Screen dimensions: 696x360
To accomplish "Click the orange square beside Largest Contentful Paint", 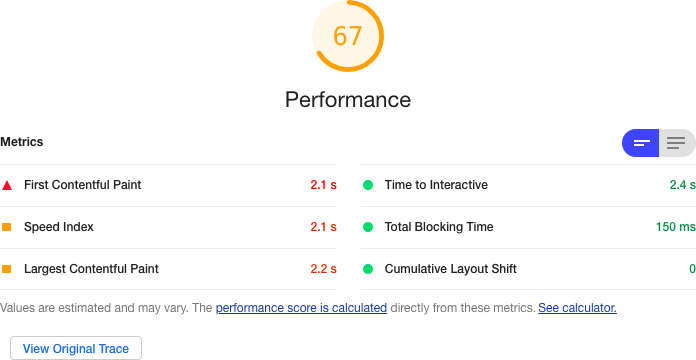I will (6, 269).
